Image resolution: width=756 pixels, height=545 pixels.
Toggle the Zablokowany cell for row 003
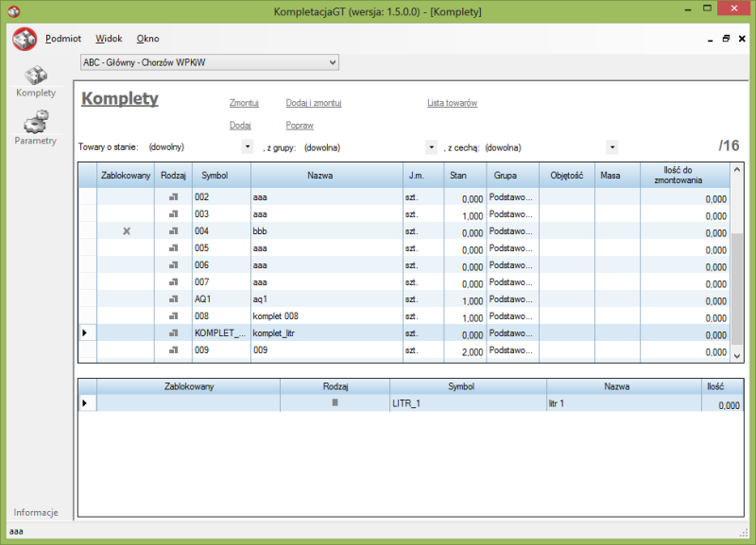click(x=126, y=214)
